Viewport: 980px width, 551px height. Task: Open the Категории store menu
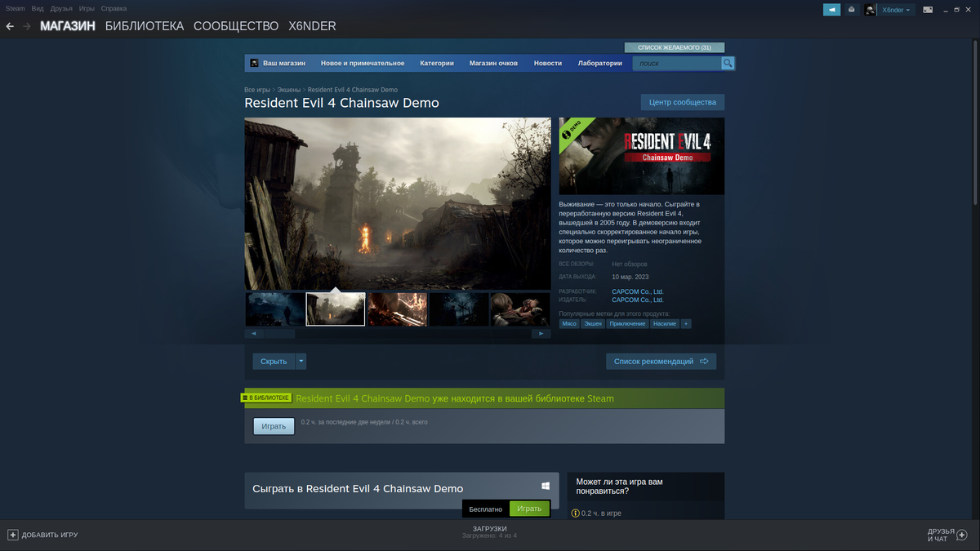pyautogui.click(x=437, y=63)
